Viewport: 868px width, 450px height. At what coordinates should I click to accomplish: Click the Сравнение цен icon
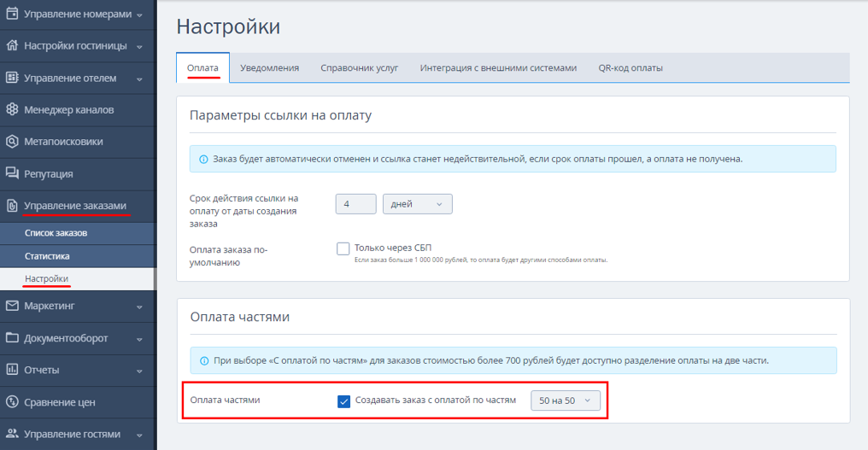pyautogui.click(x=12, y=402)
